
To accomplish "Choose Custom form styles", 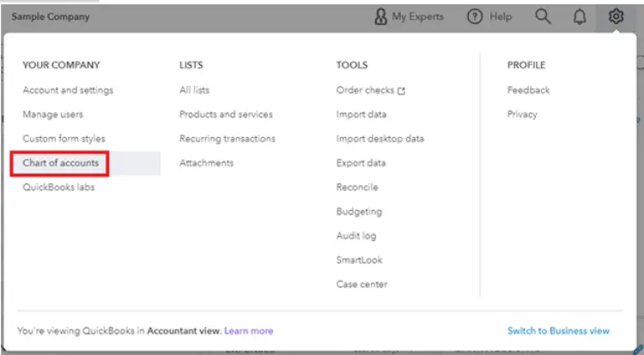I will [x=64, y=139].
